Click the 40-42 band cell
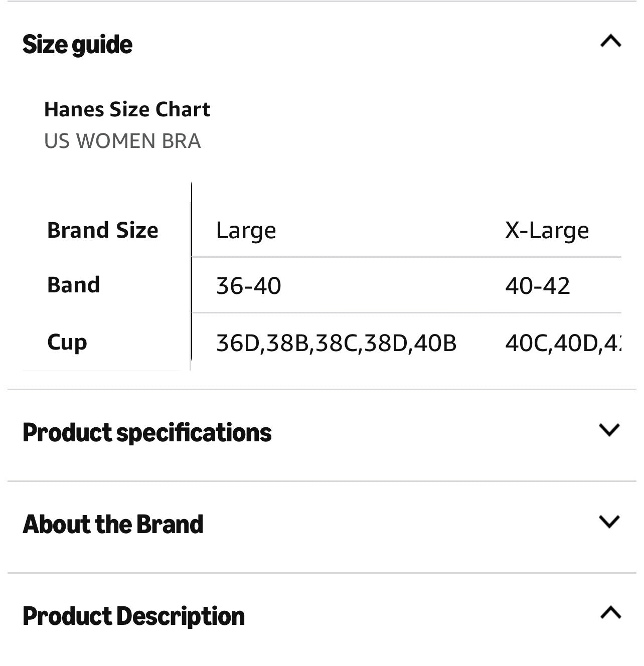Image resolution: width=644 pixels, height=666 pixels. (x=537, y=286)
